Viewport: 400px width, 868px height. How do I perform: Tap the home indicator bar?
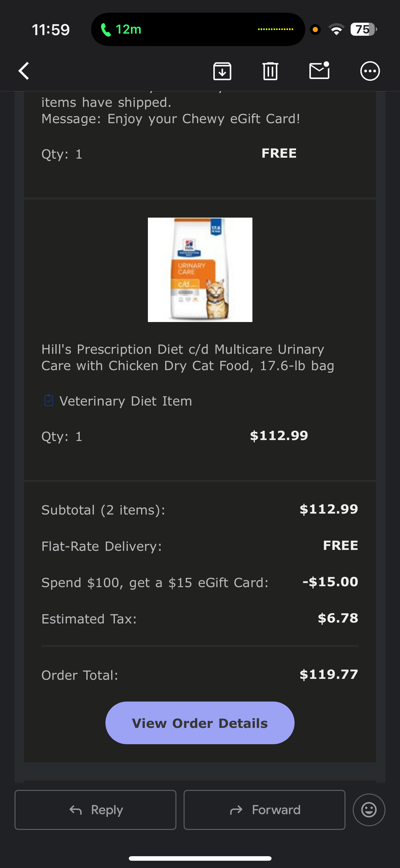pyautogui.click(x=200, y=858)
